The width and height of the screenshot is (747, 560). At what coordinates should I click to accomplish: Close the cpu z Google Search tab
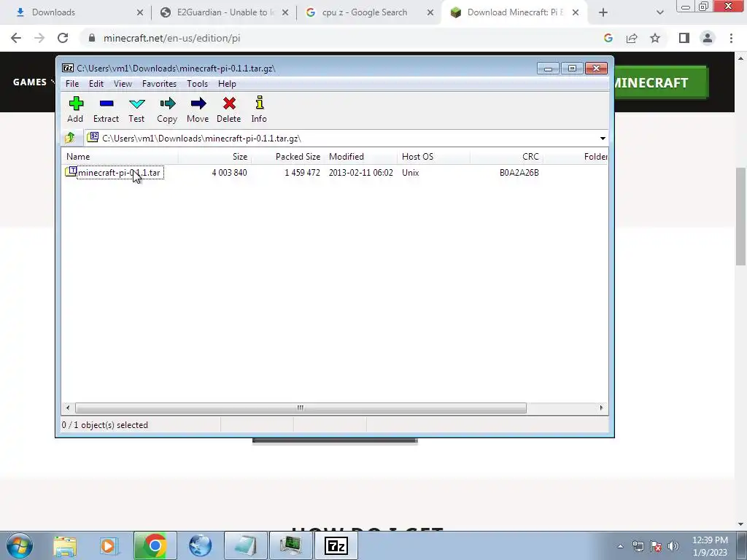pos(430,12)
